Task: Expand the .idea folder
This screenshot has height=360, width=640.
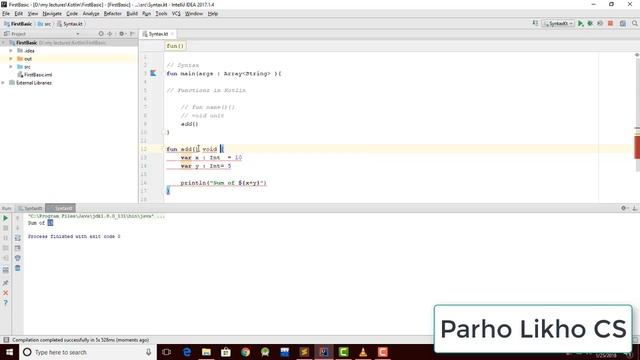Action: (11, 51)
